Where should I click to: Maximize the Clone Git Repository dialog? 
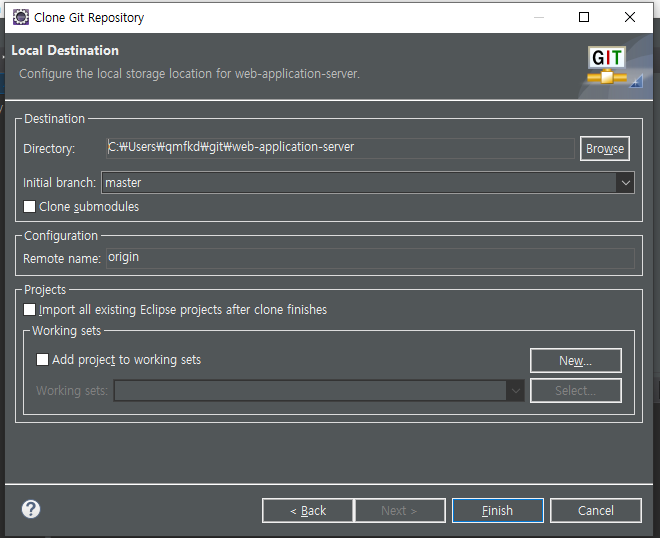[584, 17]
